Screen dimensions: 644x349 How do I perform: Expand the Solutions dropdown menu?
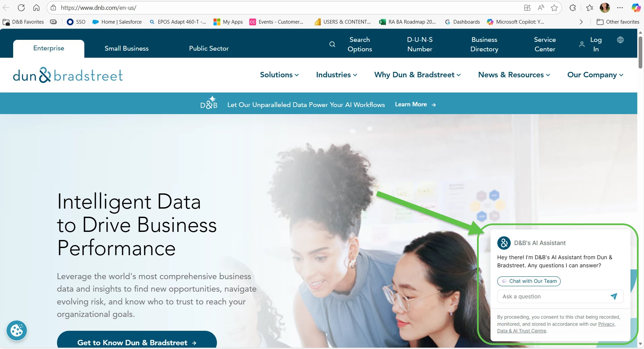point(279,75)
